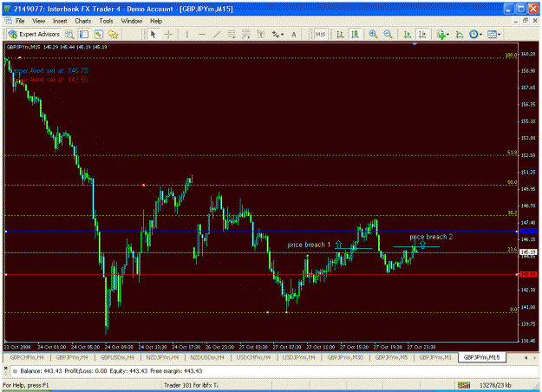Click the 145.19 current price label
542x392 pixels.
pyautogui.click(x=528, y=252)
